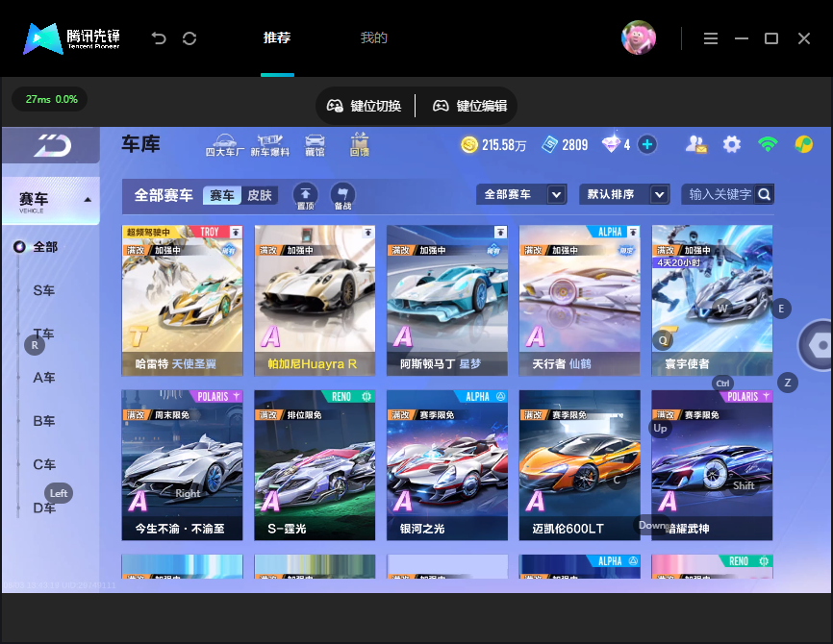Viewport: 833px width, 644px height.
Task: Select the 天行者 仙鹤 car card
Action: pos(580,301)
